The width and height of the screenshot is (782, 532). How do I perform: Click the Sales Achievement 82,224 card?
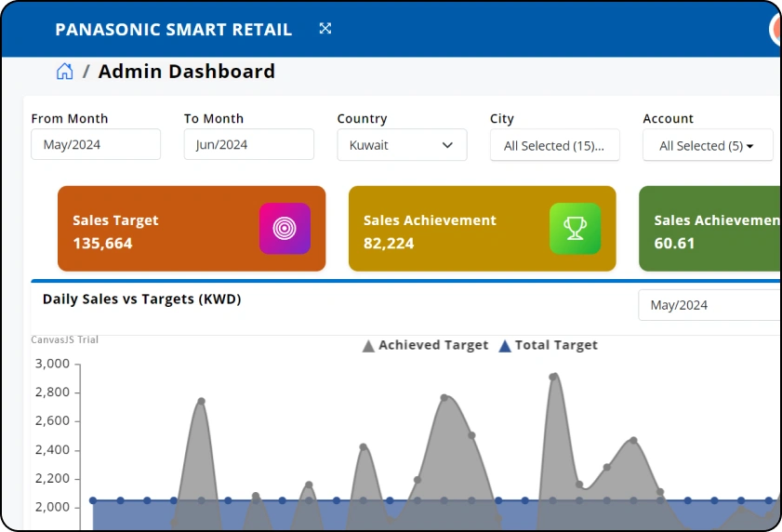(483, 229)
